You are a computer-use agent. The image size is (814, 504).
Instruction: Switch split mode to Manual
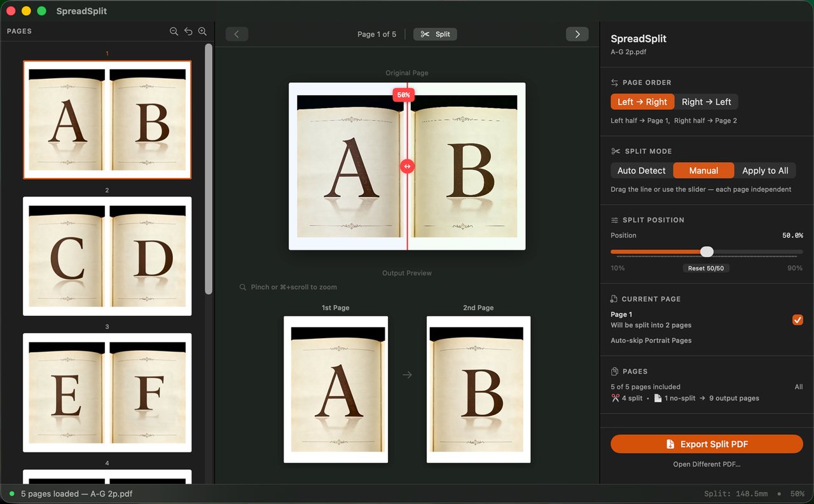[x=703, y=170]
